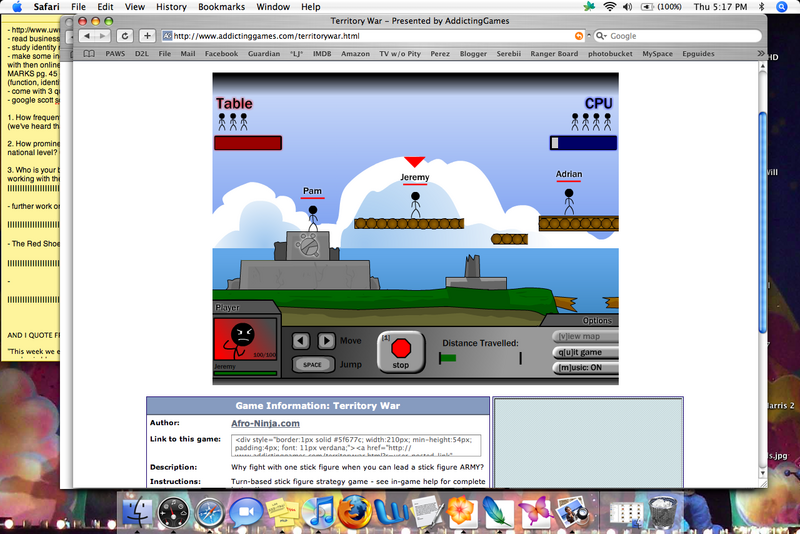Click the yellow Stickies note behind Safari
The width and height of the screenshot is (800, 534).
(x=31, y=189)
